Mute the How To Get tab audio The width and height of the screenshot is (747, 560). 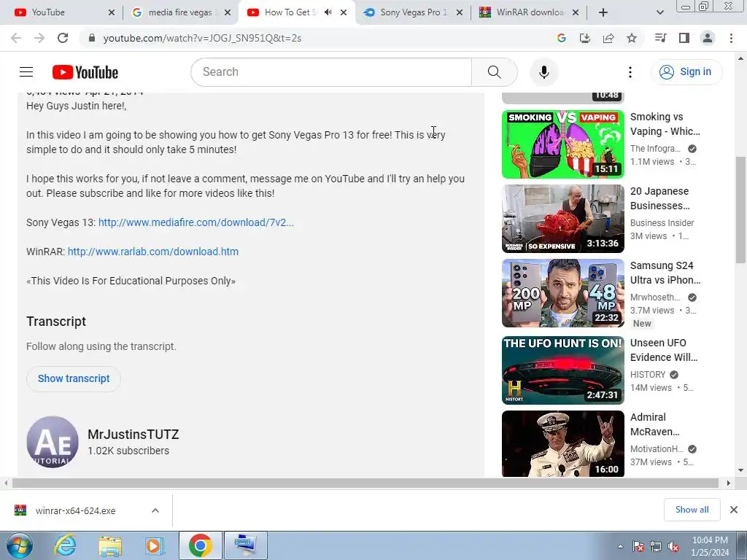[x=328, y=12]
